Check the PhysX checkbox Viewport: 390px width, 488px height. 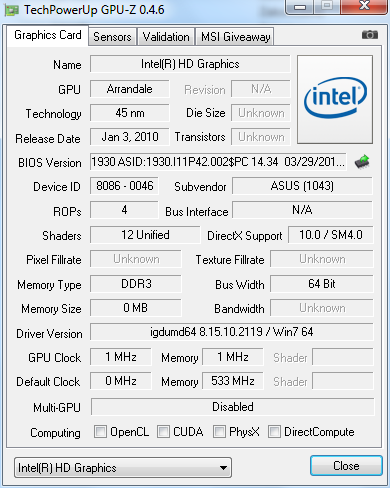(x=219, y=431)
